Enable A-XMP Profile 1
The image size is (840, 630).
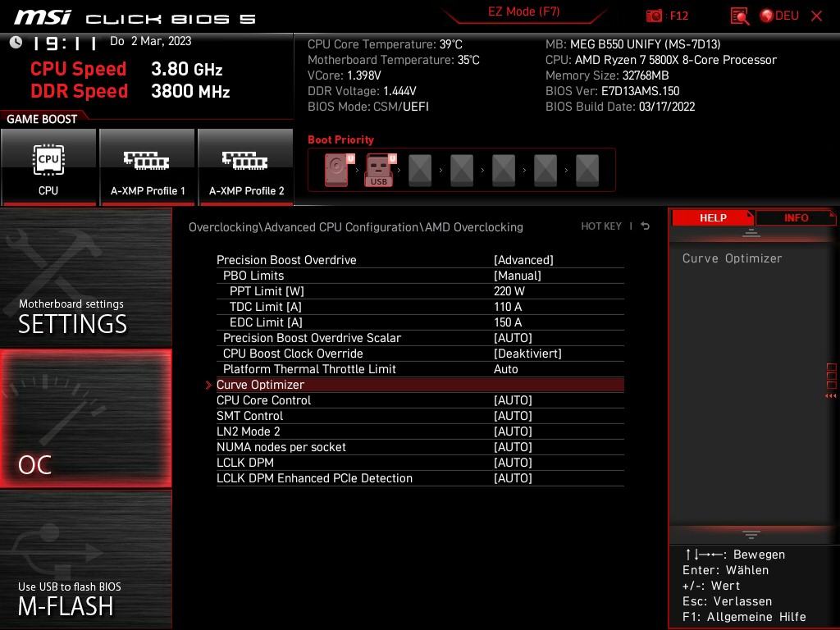click(x=148, y=167)
